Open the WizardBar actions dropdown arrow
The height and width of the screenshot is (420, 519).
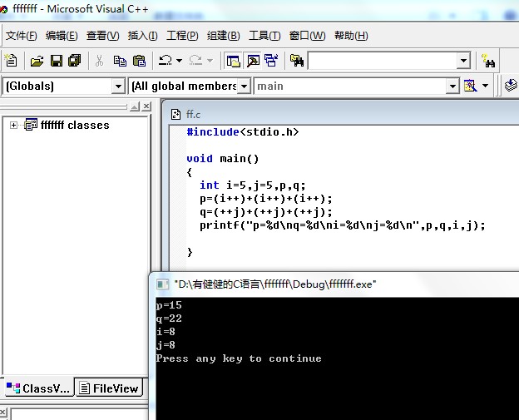485,86
